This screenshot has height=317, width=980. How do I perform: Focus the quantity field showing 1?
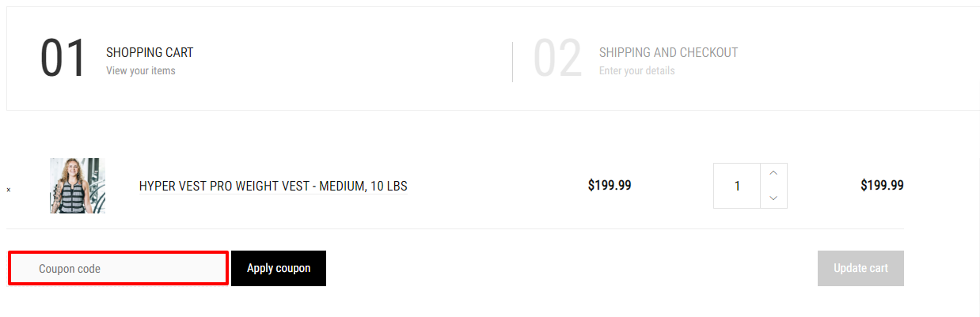coord(737,187)
